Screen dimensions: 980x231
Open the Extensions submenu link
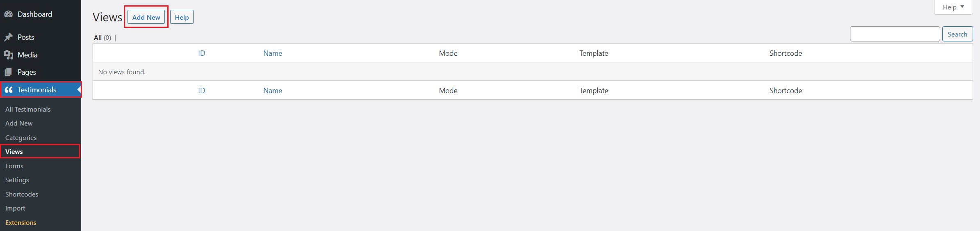pyautogui.click(x=21, y=223)
